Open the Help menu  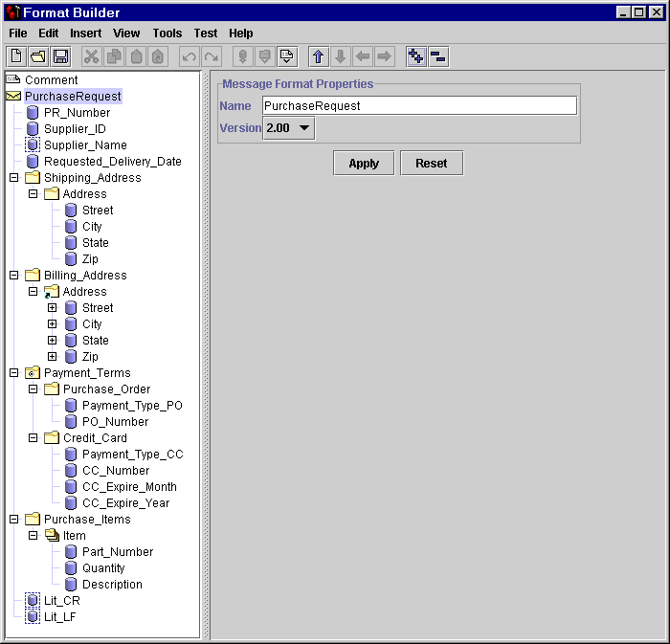(241, 33)
